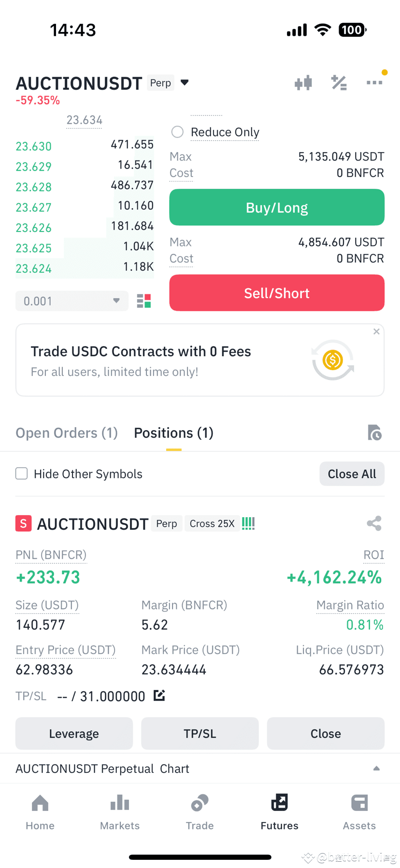
Task: Expand the AUCTIONUSDT Perpetual Chart panel
Action: (x=376, y=768)
